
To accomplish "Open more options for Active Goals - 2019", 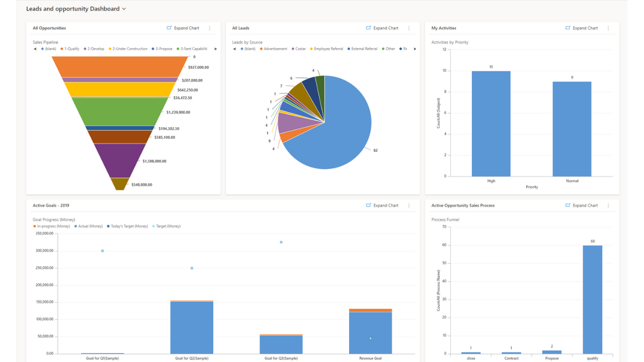I will pyautogui.click(x=409, y=206).
